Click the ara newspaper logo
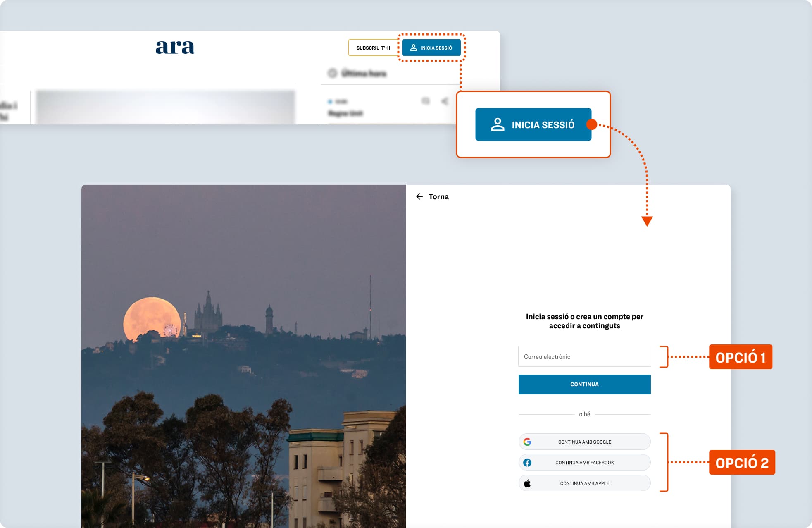The height and width of the screenshot is (528, 812). point(175,47)
